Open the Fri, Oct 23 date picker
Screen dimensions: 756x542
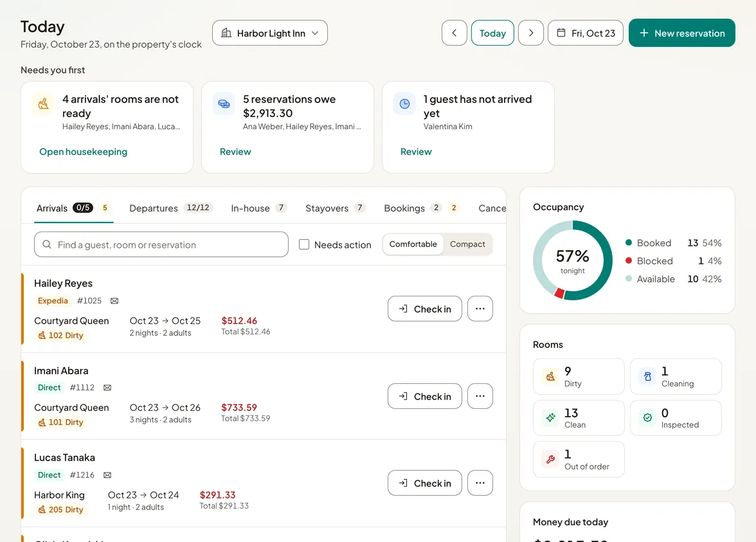pyautogui.click(x=586, y=33)
